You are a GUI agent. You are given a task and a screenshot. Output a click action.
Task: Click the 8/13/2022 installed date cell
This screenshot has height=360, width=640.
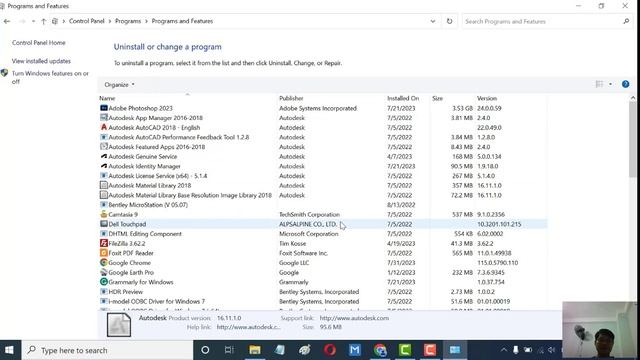401,205
